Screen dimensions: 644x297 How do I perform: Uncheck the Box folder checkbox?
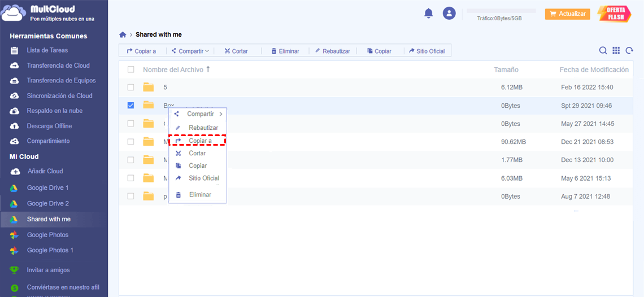pyautogui.click(x=130, y=106)
